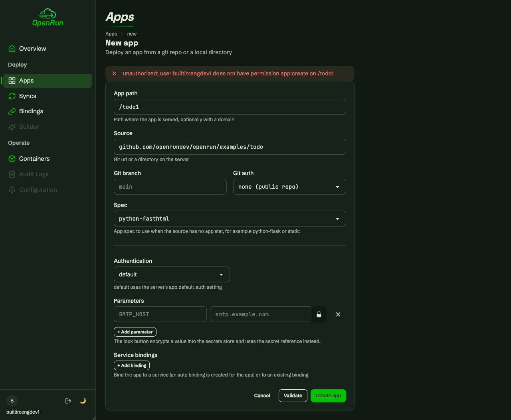Click the Add parameter button
The width and height of the screenshot is (511, 420).
(135, 332)
